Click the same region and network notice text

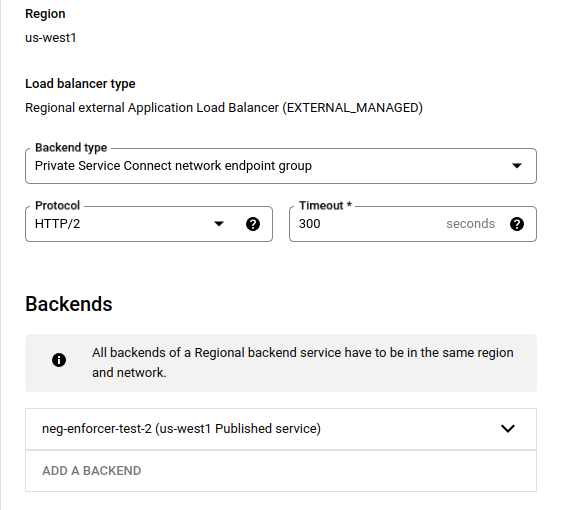point(303,362)
